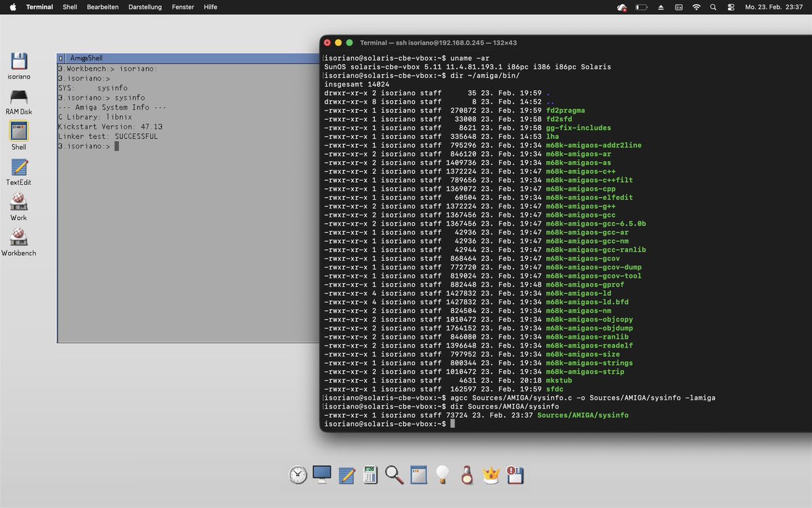Click the m68k-amigaos-gcc-6.5.0b entry
This screenshot has width=812, height=508.
tap(595, 224)
